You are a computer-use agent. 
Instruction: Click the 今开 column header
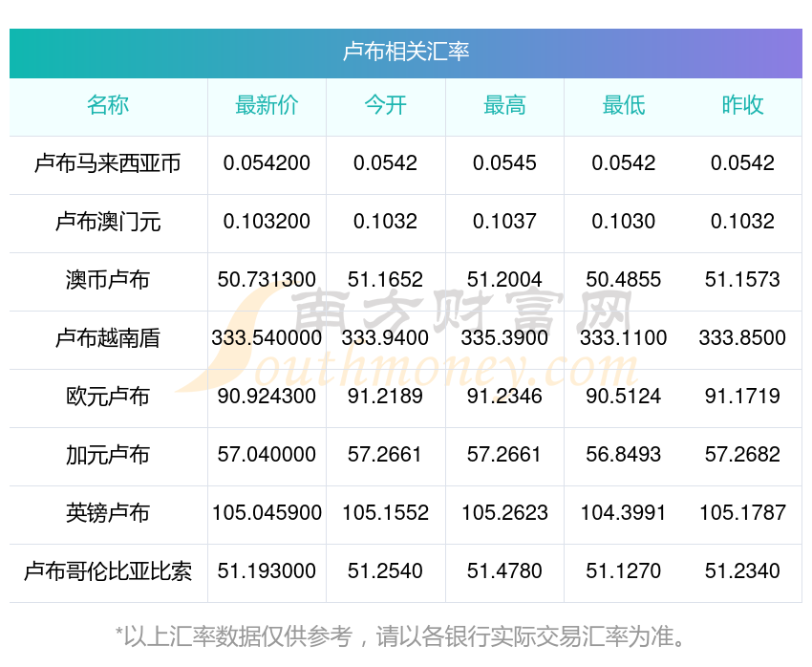coord(385,105)
